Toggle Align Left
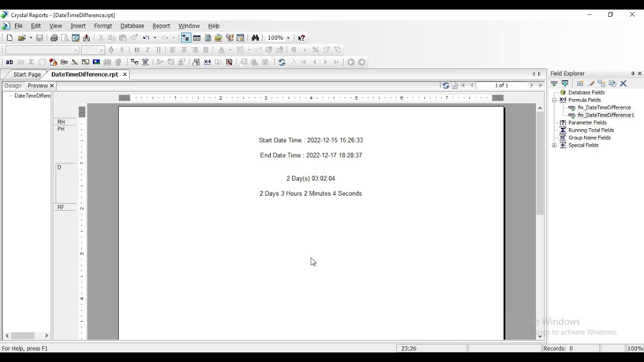Viewport: 644px width, 362px height. pos(173,50)
